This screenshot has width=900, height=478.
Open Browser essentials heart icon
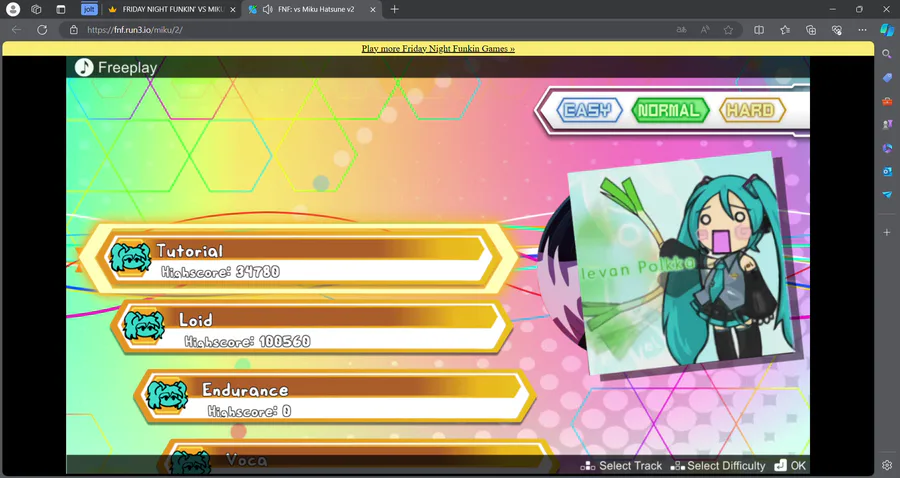(837, 30)
